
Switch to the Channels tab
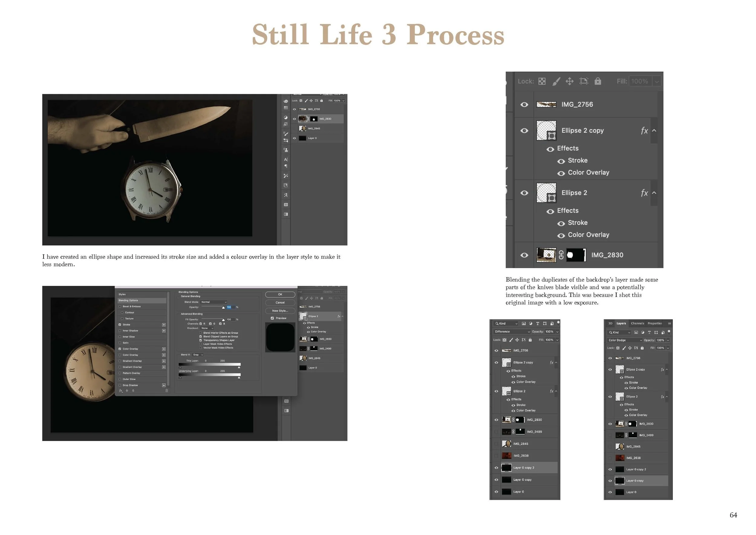(x=637, y=323)
